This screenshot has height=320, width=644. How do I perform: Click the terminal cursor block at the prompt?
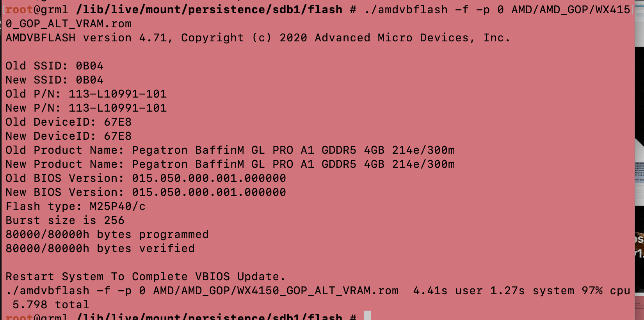pyautogui.click(x=367, y=316)
